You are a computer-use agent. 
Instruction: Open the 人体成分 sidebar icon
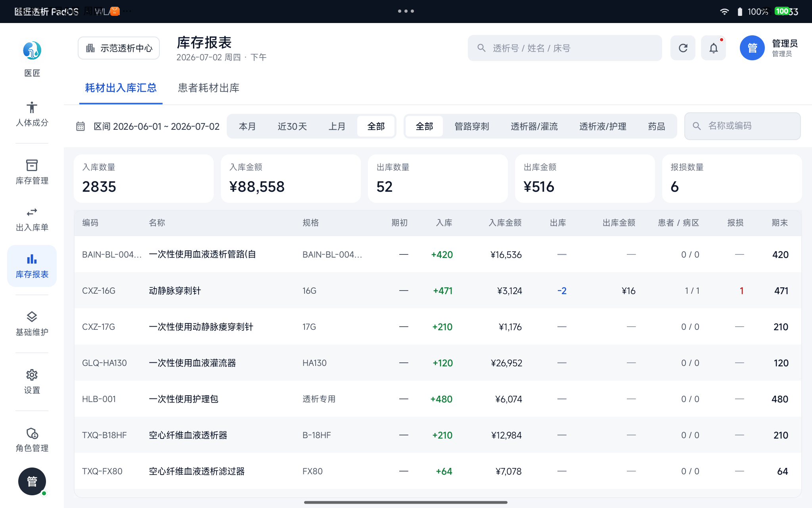32,114
